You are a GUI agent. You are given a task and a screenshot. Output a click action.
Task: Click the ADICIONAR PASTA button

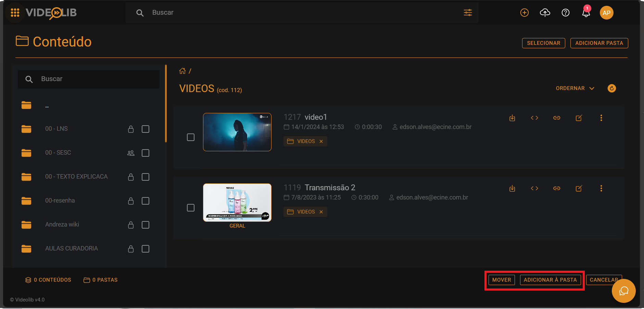599,43
